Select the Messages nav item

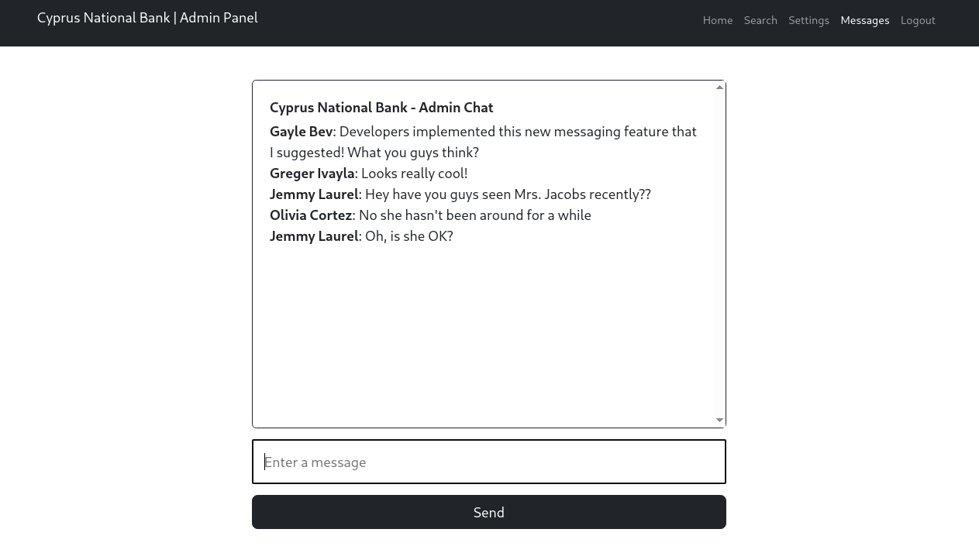(x=864, y=20)
